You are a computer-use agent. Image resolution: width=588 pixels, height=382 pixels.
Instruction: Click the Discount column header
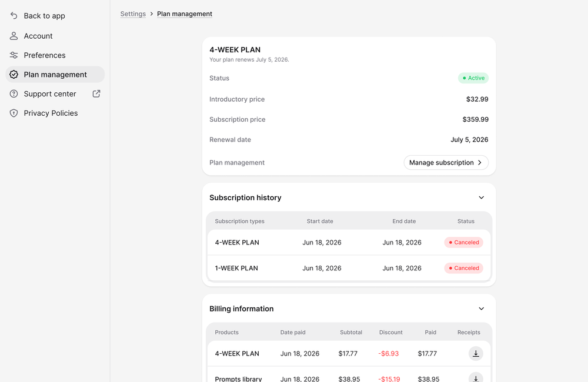391,333
